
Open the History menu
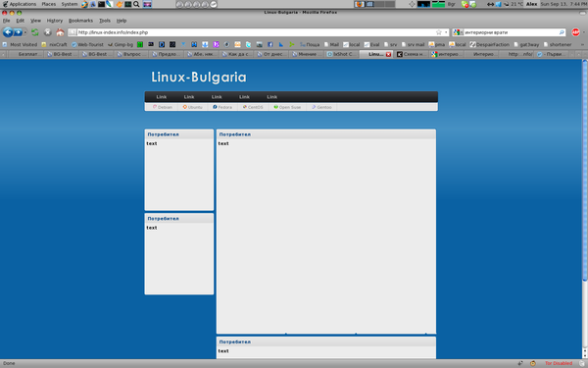[x=55, y=21]
